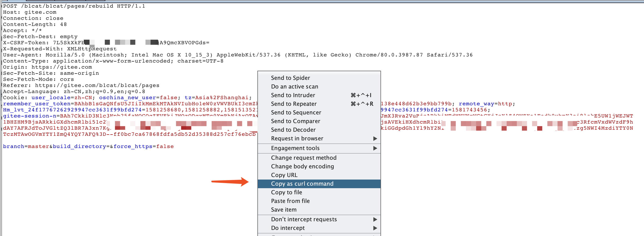Image resolution: width=644 pixels, height=236 pixels.
Task: Click the Accept-Language header line
Action: coord(74,92)
